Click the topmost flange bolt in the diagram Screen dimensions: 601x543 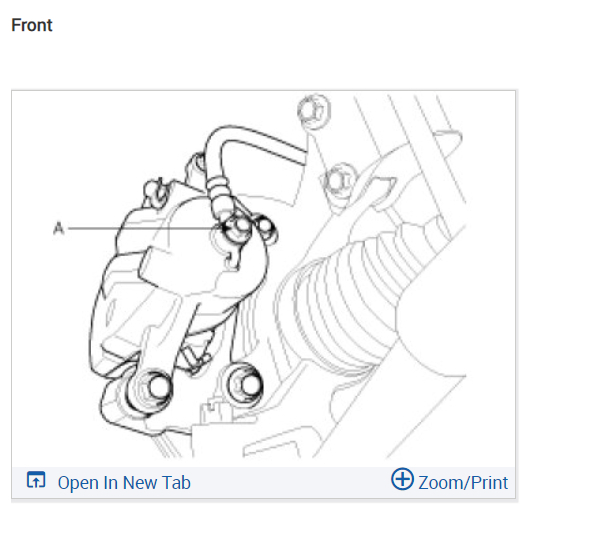click(x=314, y=112)
